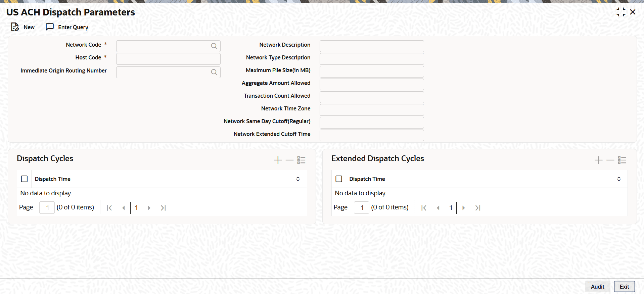Open Extended Dispatch Cycles single view
The width and height of the screenshot is (644, 294).
pos(622,160)
